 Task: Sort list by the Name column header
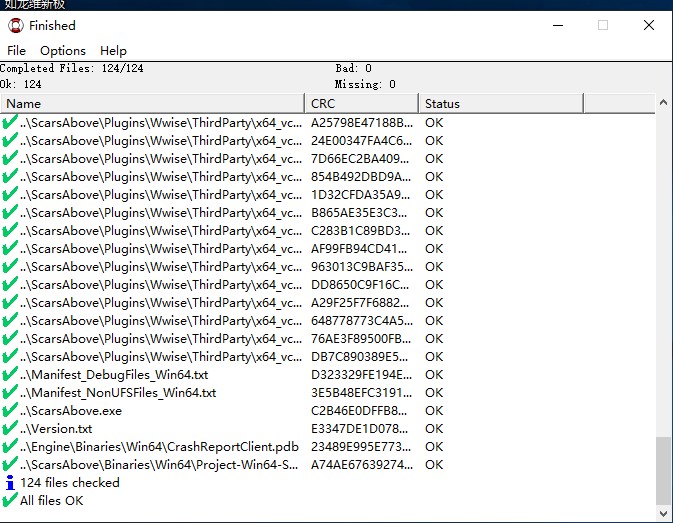point(152,104)
